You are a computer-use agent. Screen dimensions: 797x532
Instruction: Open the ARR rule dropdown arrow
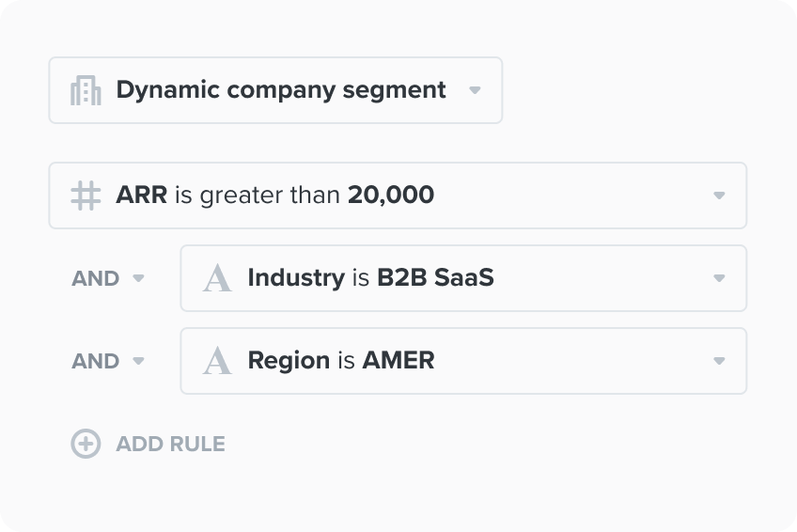point(719,196)
